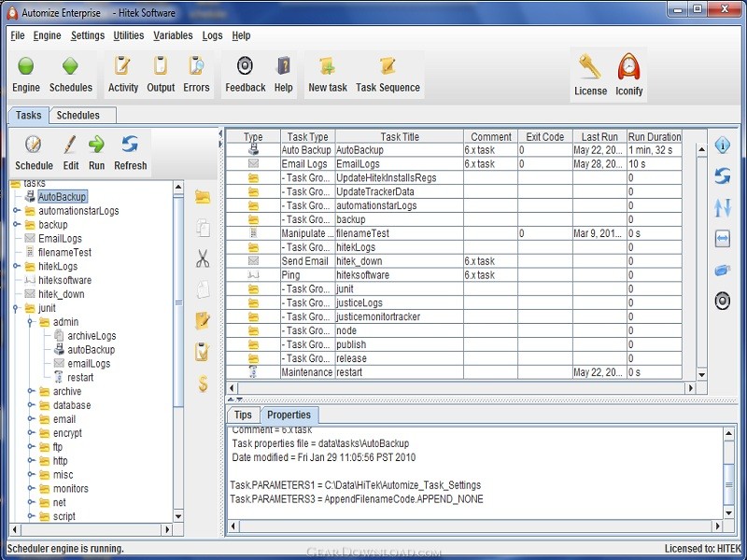This screenshot has height=560, width=747.
Task: Expand the automationstarLogs tree folder
Action: click(17, 211)
